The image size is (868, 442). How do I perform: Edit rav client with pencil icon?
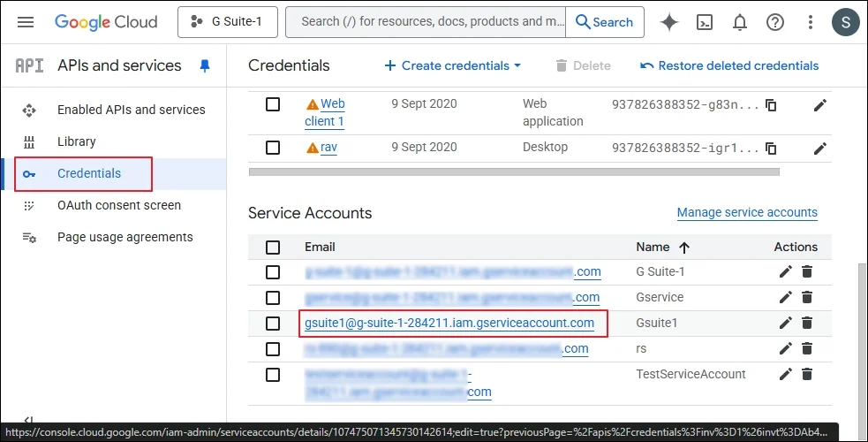(819, 148)
